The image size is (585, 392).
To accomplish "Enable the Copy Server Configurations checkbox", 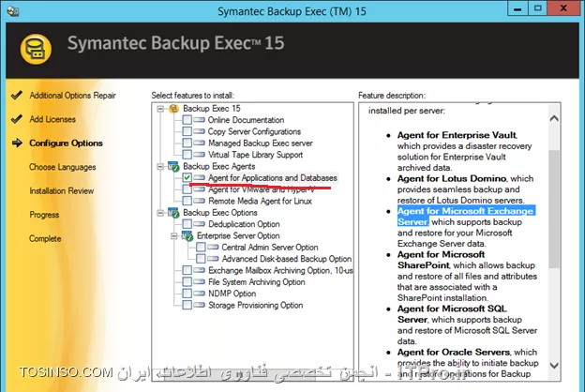I will click(x=187, y=131).
